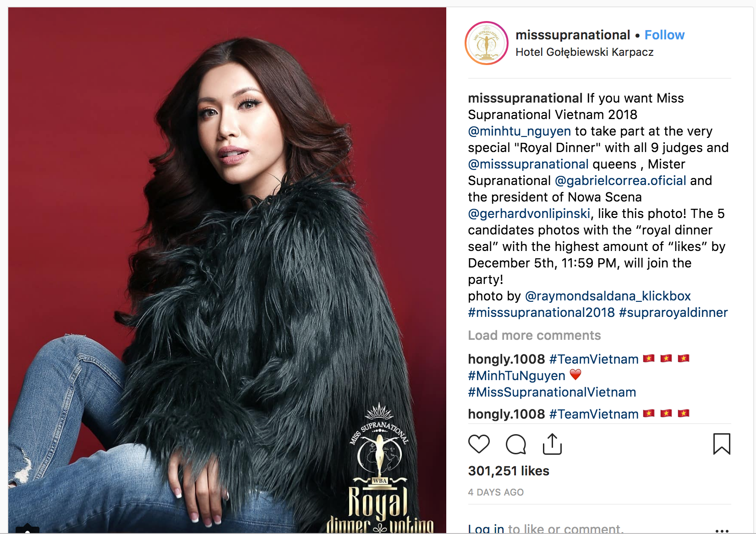Open @gabrielcorrea.oficial mention
This screenshot has height=534, width=756.
620,180
